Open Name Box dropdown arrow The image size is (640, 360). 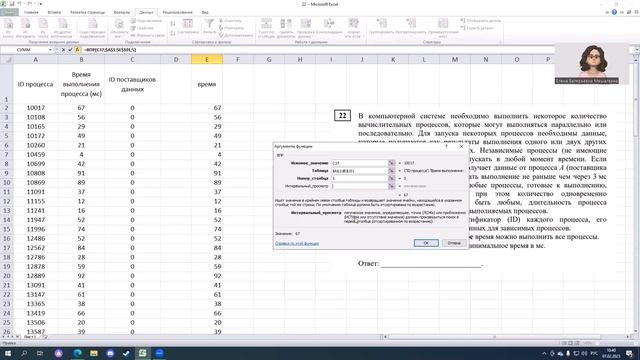(50, 50)
